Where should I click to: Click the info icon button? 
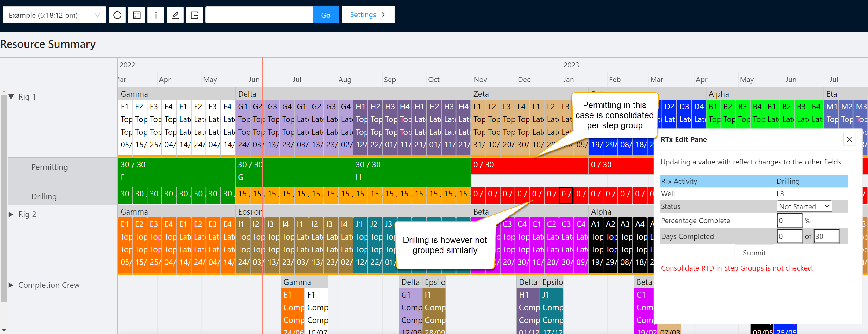[x=156, y=15]
